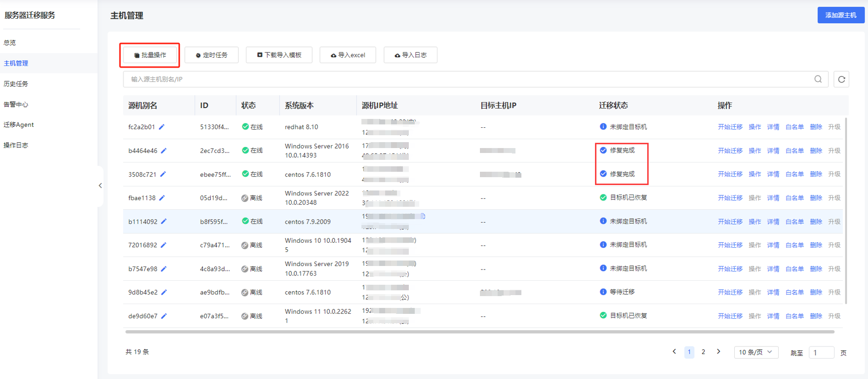Open 定时任务 scheduled tasks
The image size is (868, 379).
212,55
